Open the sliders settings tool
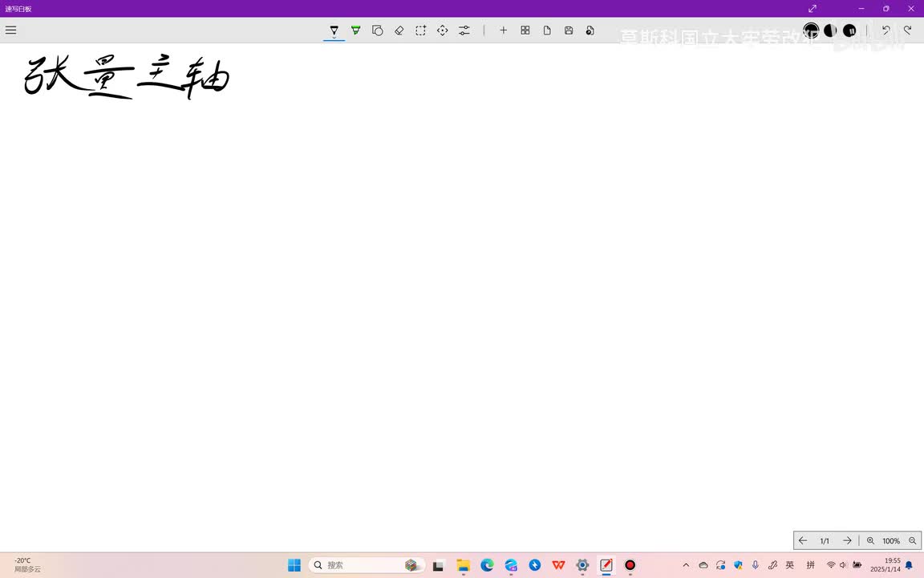Viewport: 924px width, 578px height. [464, 30]
